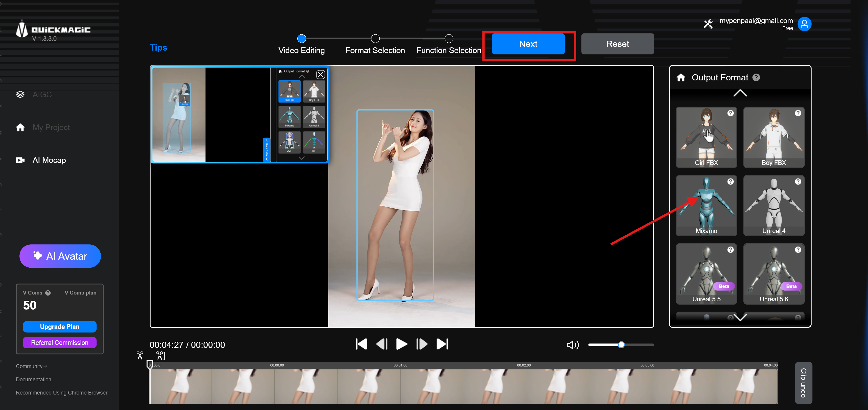The height and width of the screenshot is (410, 868).
Task: Open the user profile icon
Action: click(x=805, y=24)
